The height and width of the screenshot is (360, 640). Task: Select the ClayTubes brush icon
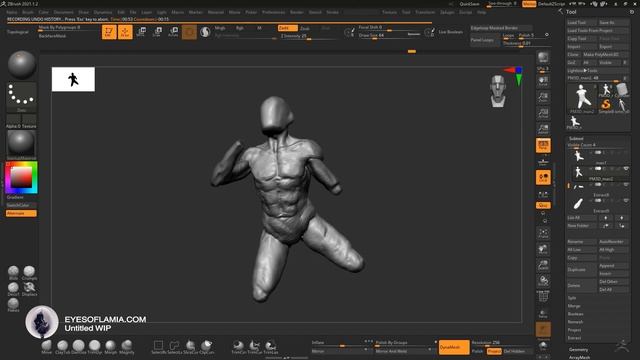click(62, 347)
